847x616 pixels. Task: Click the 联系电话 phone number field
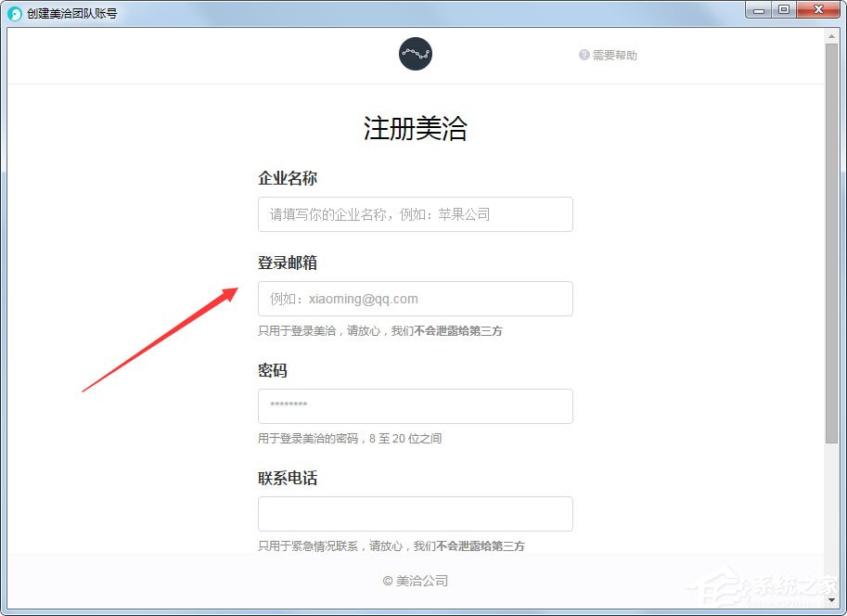tap(415, 514)
